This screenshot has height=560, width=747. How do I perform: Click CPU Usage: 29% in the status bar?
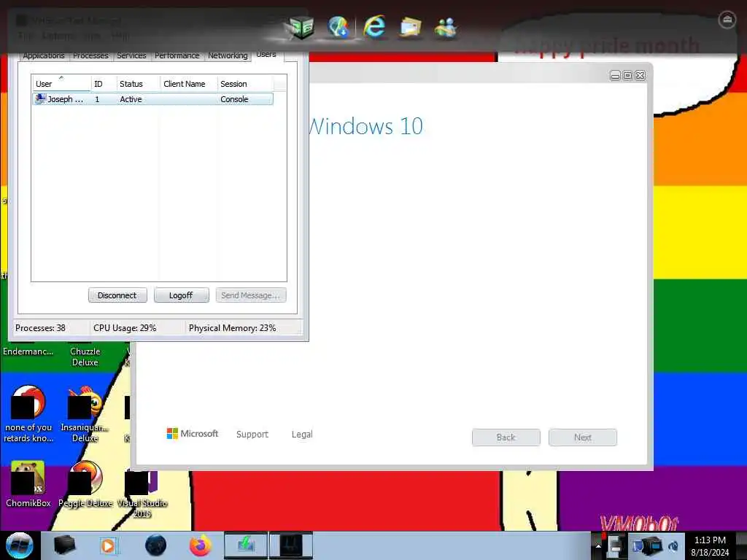tap(125, 327)
